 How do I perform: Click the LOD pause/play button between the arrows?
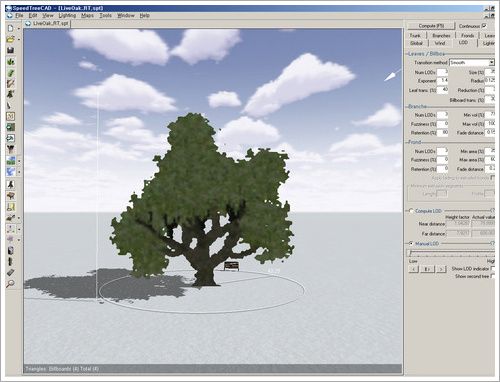coord(427,269)
